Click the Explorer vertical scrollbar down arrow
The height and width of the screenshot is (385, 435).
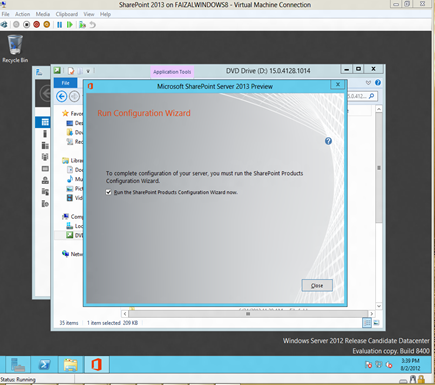379,306
